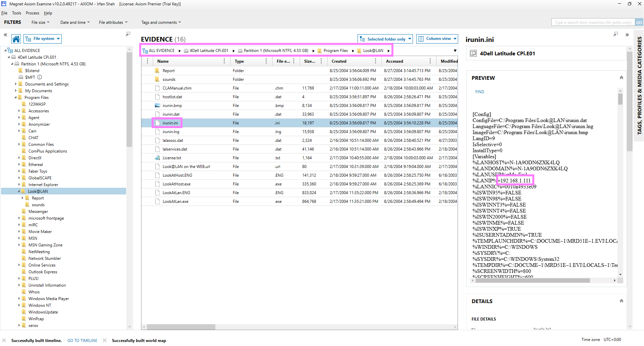This screenshot has width=644, height=346.
Task: Click Partition 1 breadcrumb segment
Action: point(276,51)
